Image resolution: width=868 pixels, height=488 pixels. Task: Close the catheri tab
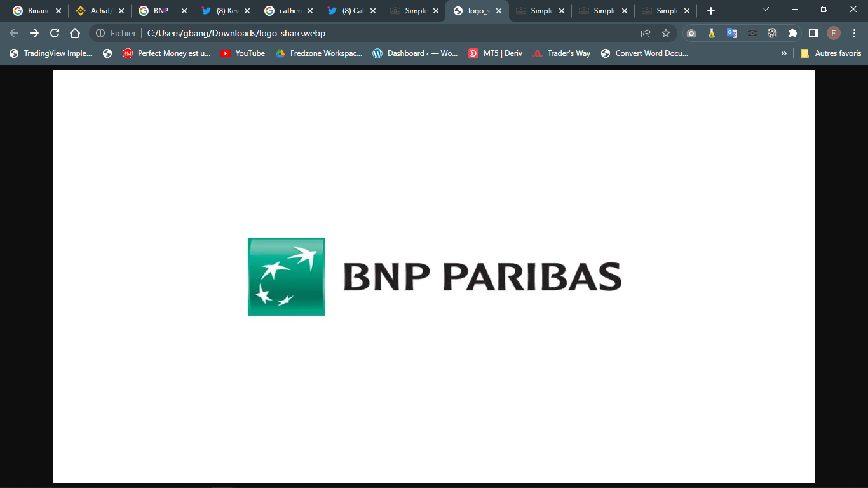click(x=310, y=11)
